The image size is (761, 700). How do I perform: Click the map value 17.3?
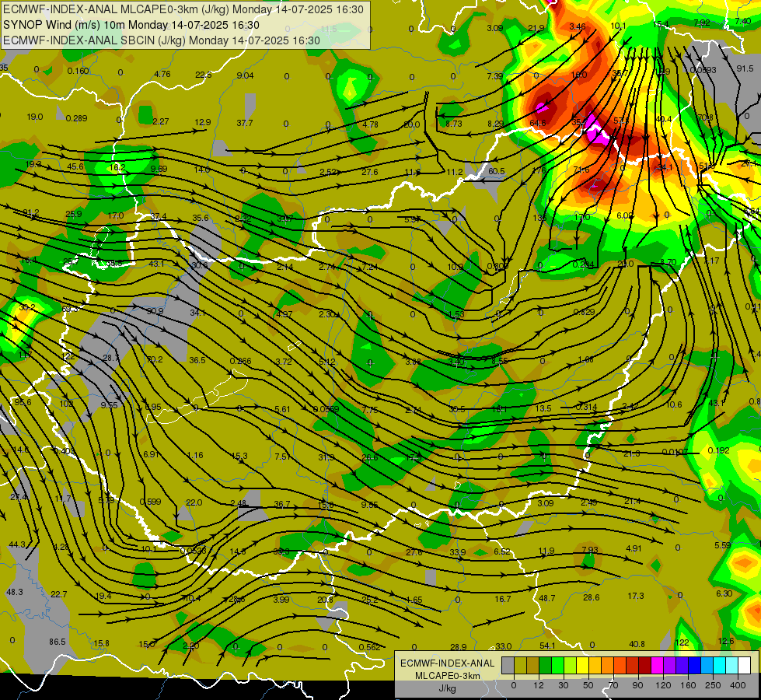pos(636,596)
